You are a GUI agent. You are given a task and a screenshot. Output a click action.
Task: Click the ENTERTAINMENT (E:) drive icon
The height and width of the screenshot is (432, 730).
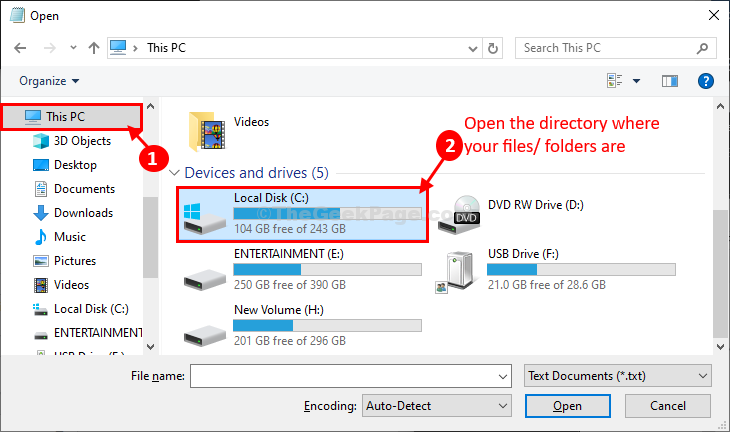tap(204, 280)
